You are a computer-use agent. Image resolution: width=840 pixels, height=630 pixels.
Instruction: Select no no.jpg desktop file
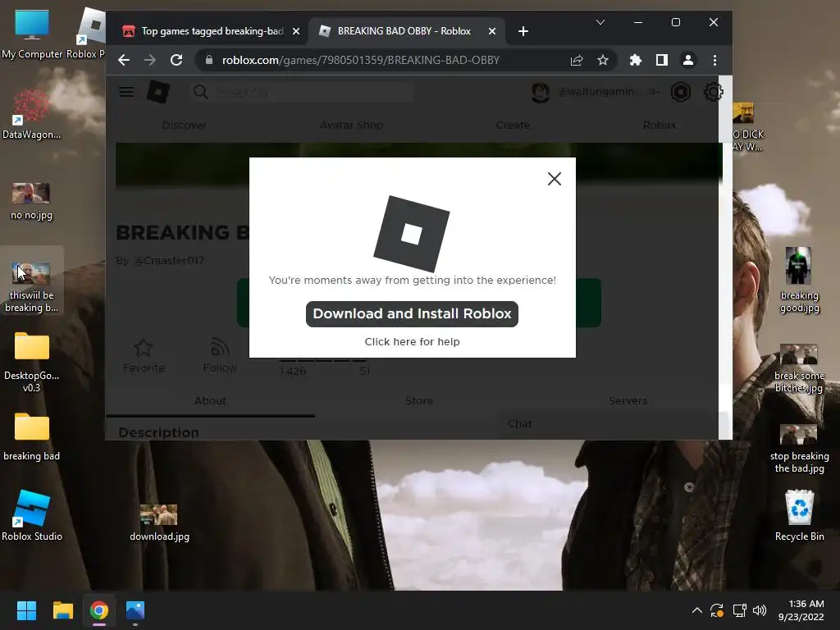coord(32,201)
